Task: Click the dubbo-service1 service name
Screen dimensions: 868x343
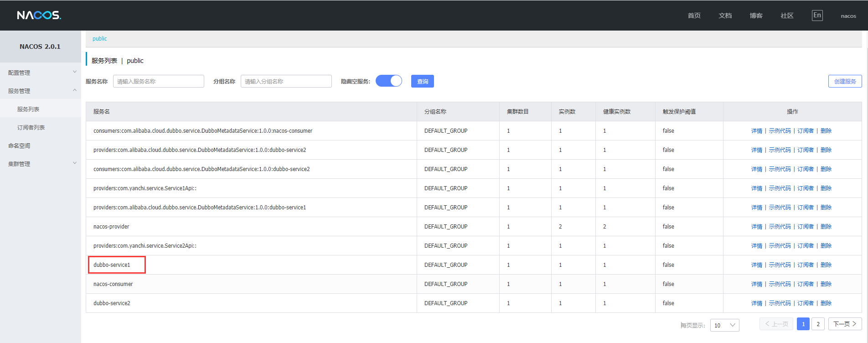Action: tap(112, 265)
